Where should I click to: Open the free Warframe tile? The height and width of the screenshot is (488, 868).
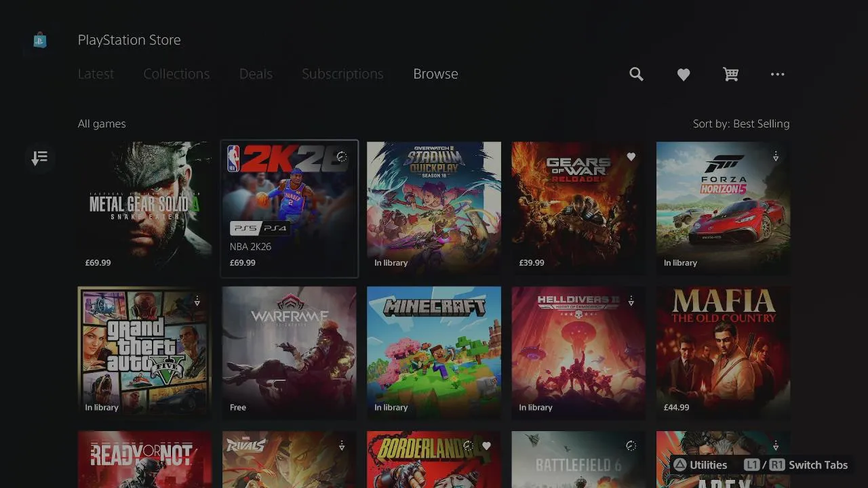(290, 352)
